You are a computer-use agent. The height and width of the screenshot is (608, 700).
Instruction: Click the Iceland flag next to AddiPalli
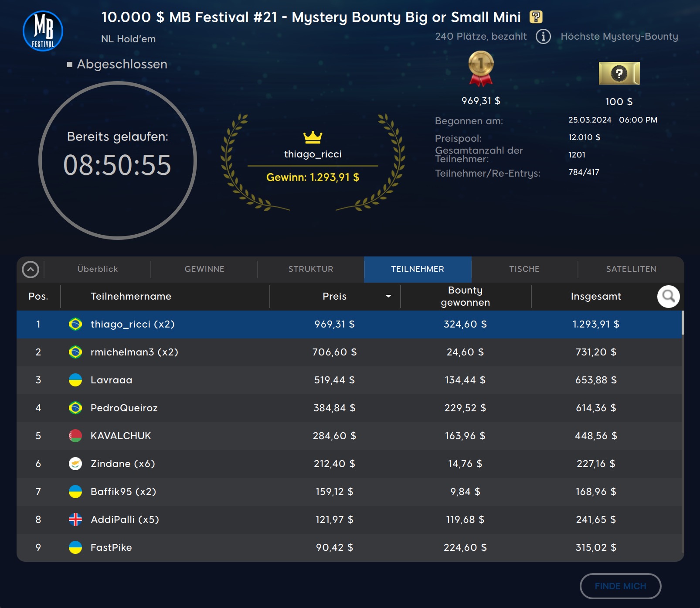tap(75, 519)
